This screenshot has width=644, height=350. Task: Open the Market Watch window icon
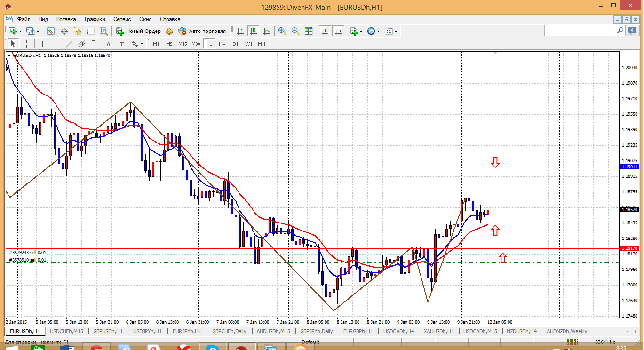pos(51,31)
